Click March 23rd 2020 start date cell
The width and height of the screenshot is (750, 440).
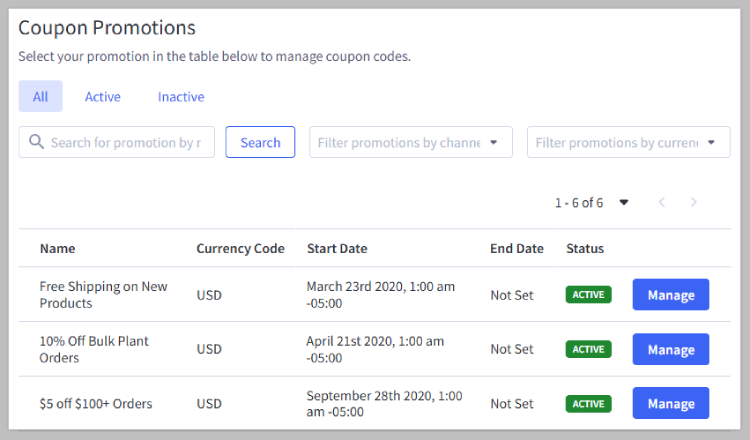(381, 295)
